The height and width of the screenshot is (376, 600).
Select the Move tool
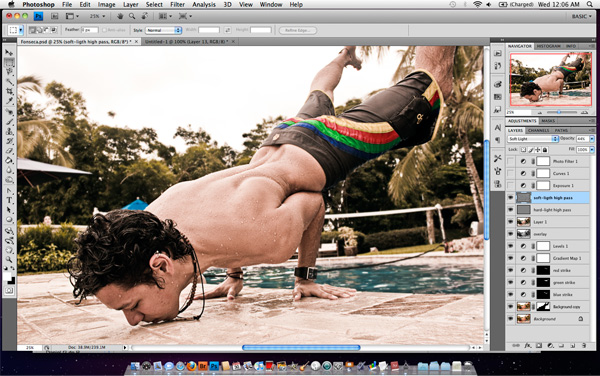(x=9, y=53)
